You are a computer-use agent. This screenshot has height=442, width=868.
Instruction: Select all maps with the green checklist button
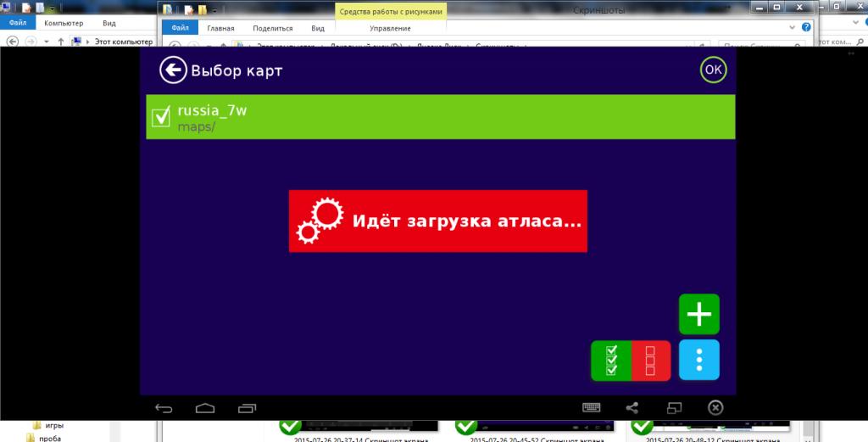click(611, 360)
